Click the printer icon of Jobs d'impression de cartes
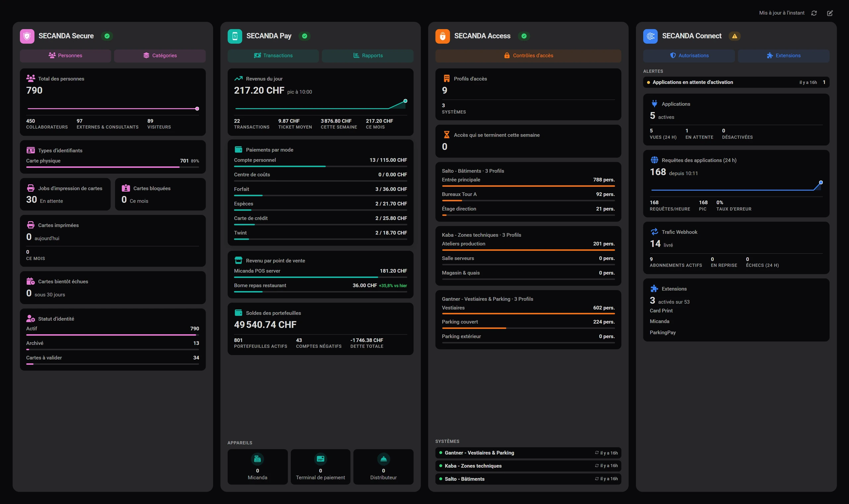 coord(31,188)
